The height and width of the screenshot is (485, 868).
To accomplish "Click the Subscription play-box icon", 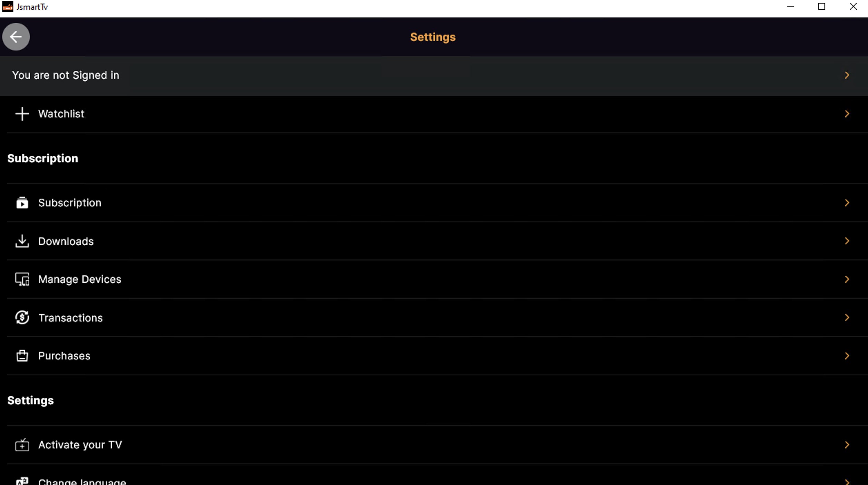I will (x=22, y=203).
